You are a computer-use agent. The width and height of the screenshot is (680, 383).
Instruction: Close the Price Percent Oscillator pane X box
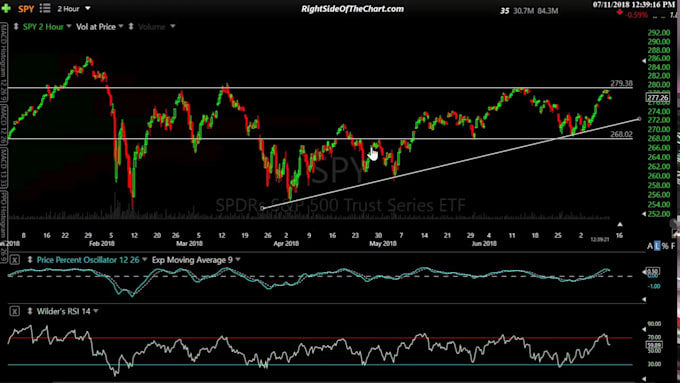tap(15, 260)
